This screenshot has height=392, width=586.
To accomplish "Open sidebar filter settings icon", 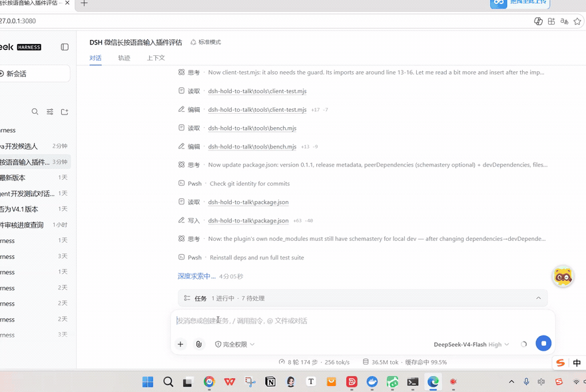I will tap(50, 112).
